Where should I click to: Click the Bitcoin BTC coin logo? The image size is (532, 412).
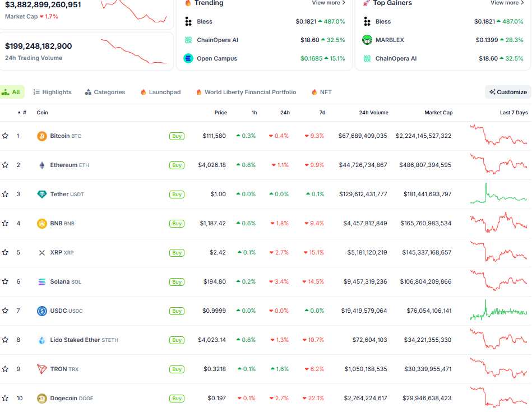pyautogui.click(x=41, y=136)
